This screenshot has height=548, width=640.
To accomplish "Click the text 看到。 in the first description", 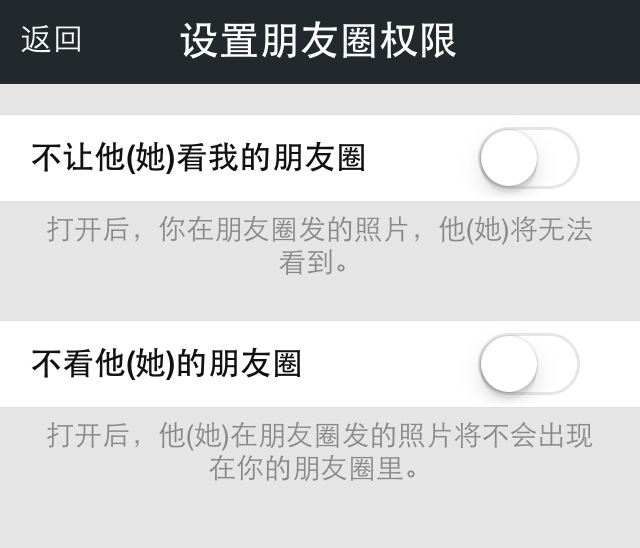I will pos(314,264).
